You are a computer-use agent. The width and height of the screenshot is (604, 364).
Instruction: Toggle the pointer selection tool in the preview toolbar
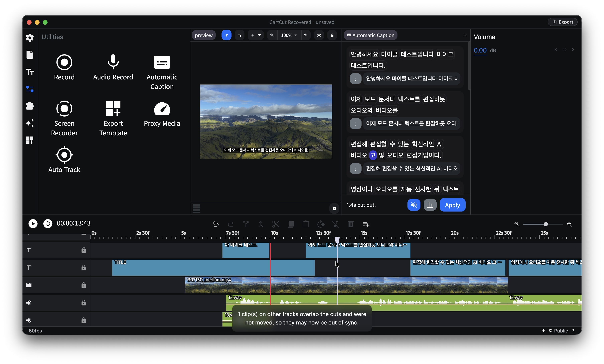226,35
